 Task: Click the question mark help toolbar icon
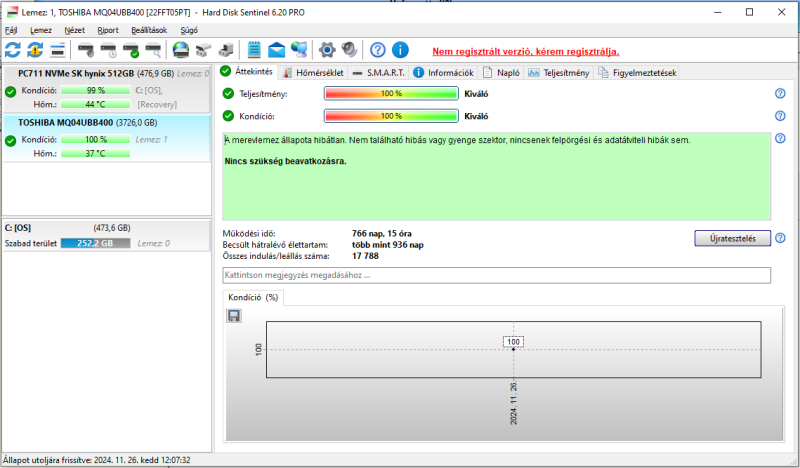coord(378,50)
